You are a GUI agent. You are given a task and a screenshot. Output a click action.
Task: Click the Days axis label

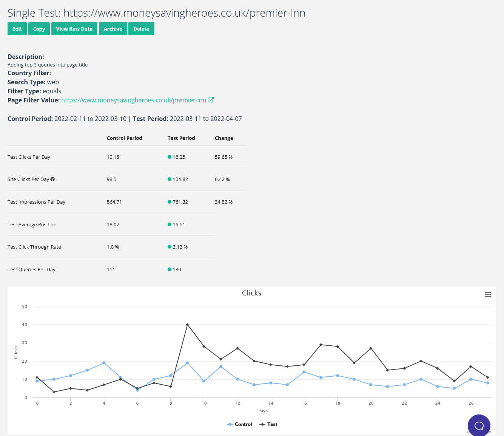[262, 410]
